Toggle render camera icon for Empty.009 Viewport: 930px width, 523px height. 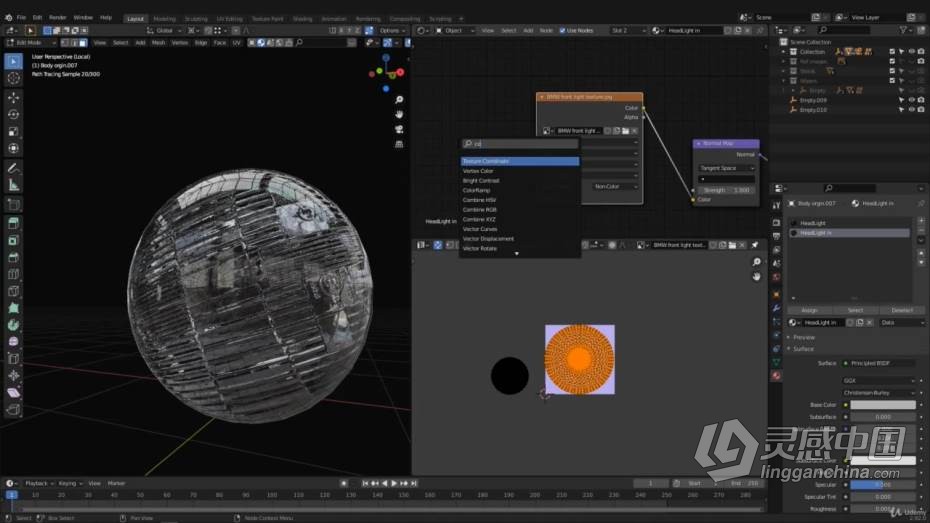(921, 100)
